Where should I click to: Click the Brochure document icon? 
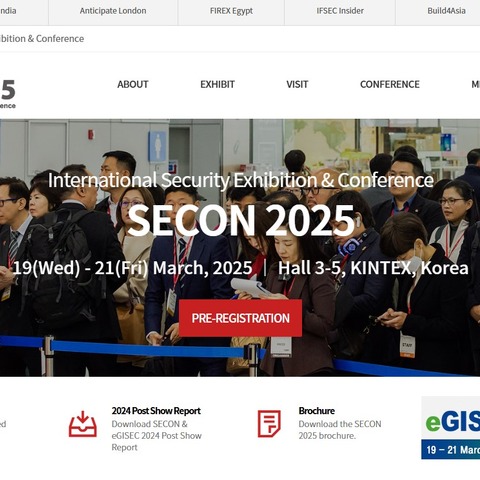point(269,424)
